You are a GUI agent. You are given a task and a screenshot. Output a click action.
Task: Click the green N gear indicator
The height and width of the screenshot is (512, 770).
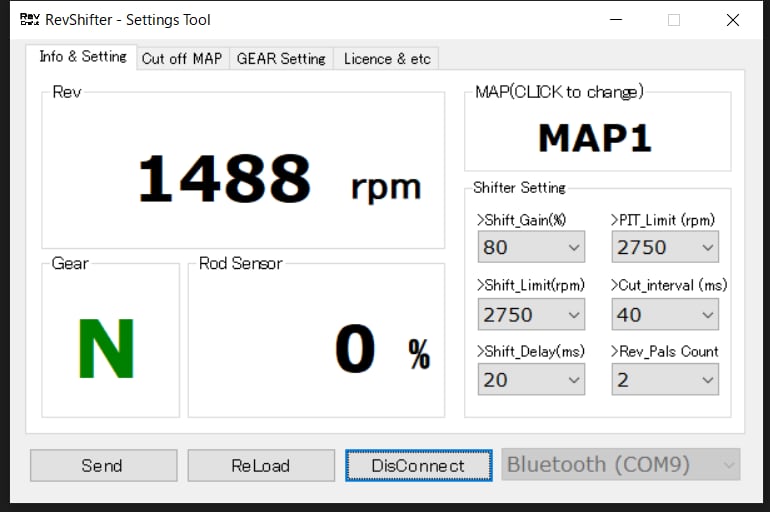point(107,348)
